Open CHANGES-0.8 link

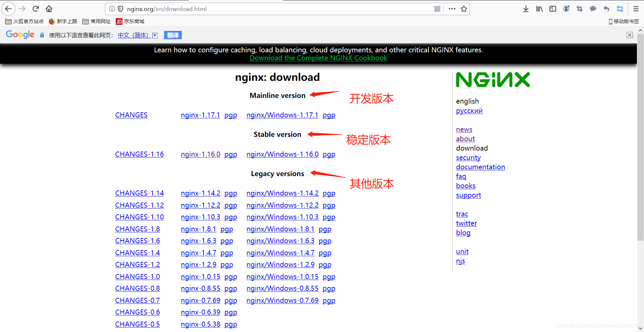point(138,288)
